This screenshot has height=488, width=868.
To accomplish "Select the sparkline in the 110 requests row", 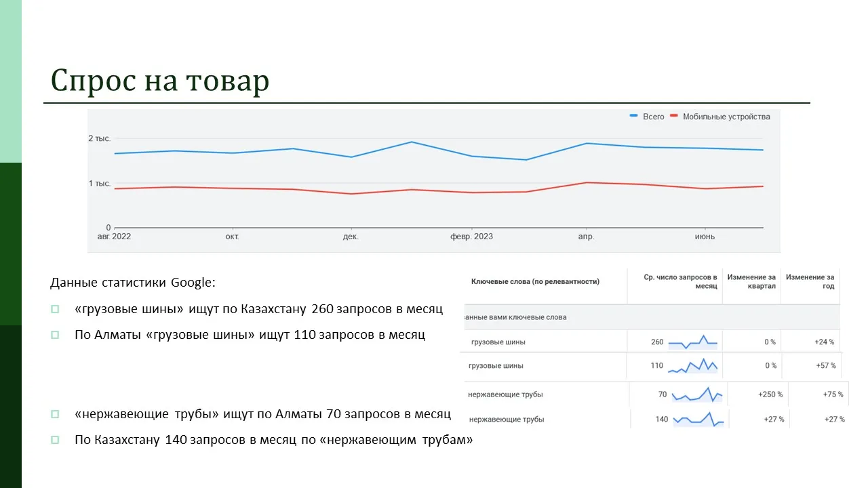I will coord(693,365).
